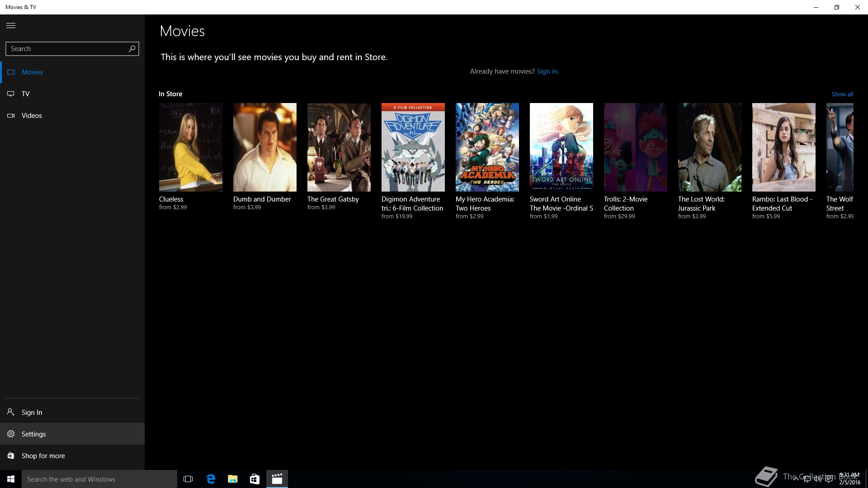Click the Movies & TV taskbar icon
Screen dimensions: 868x488
click(x=277, y=479)
